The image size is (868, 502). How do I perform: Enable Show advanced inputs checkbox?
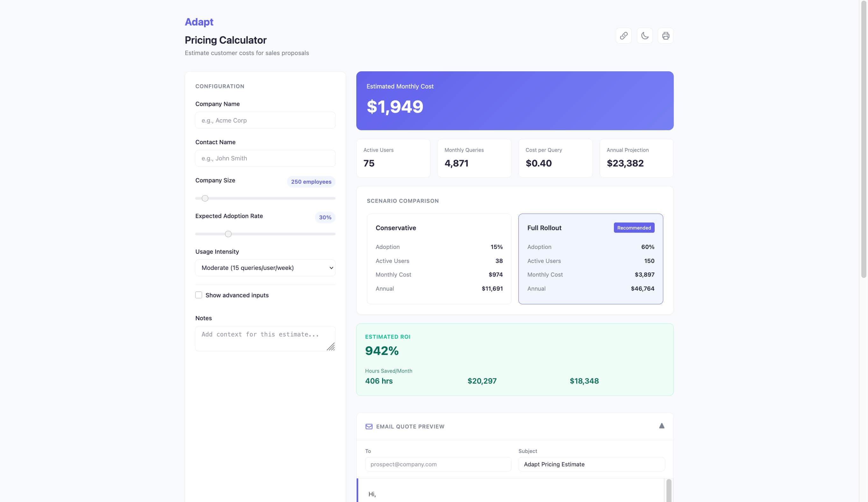coord(199,295)
